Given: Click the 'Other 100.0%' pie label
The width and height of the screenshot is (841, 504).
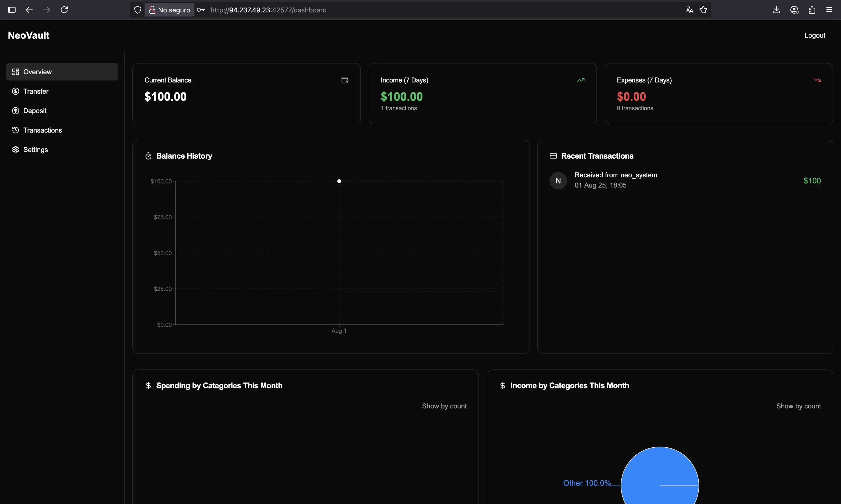Looking at the screenshot, I should click(587, 483).
